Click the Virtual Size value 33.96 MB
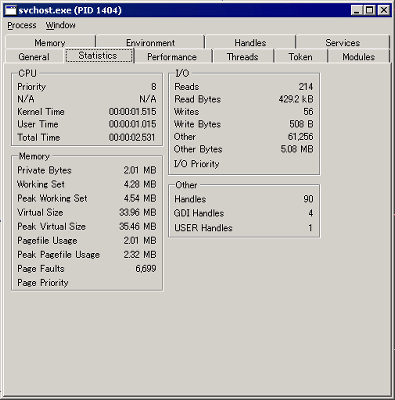395x400 pixels. pos(138,212)
